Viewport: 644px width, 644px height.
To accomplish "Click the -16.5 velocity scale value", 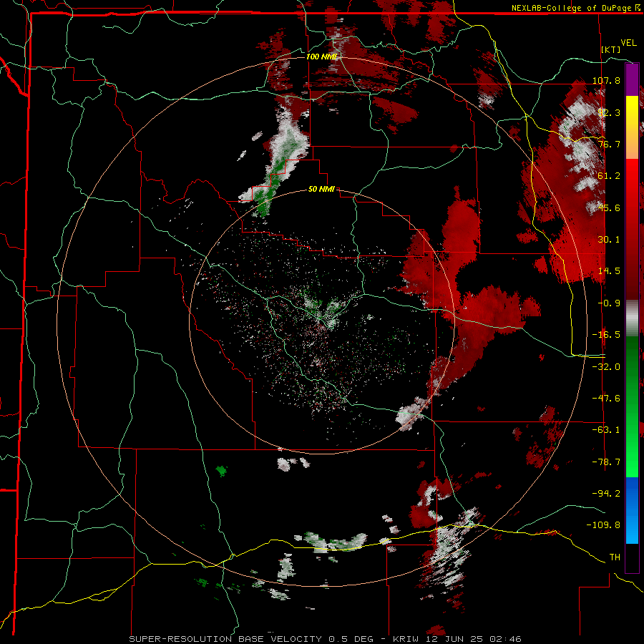I will pos(606,335).
